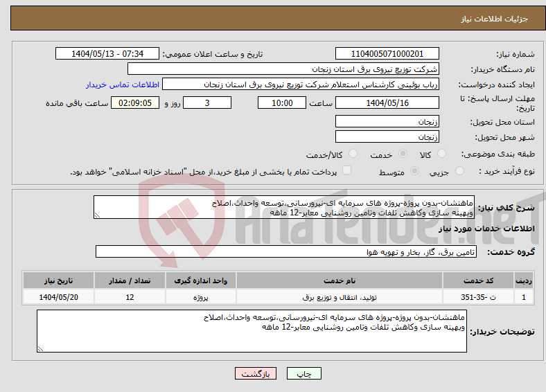Select the خدمت radio button
546x392 pixels.
403,154
